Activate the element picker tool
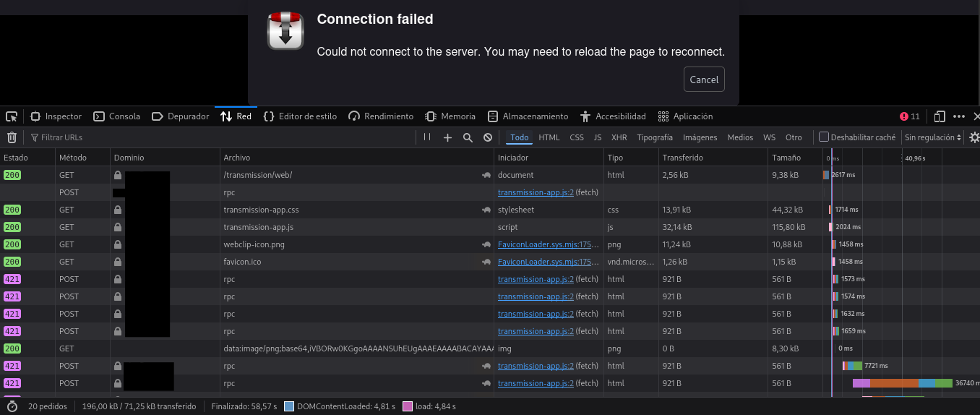Image resolution: width=980 pixels, height=415 pixels. (12, 116)
